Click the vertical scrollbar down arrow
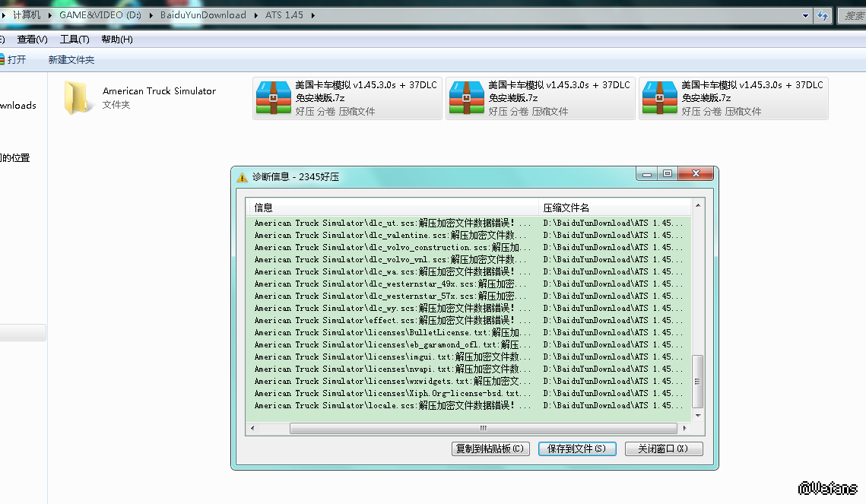Viewport: 866px width, 504px height. pos(698,415)
